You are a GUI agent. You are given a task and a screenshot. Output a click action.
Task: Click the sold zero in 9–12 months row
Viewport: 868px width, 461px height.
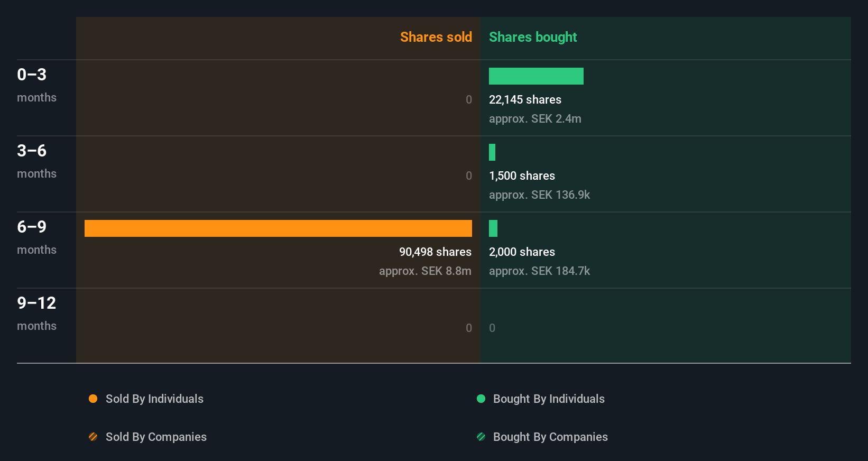(x=469, y=328)
